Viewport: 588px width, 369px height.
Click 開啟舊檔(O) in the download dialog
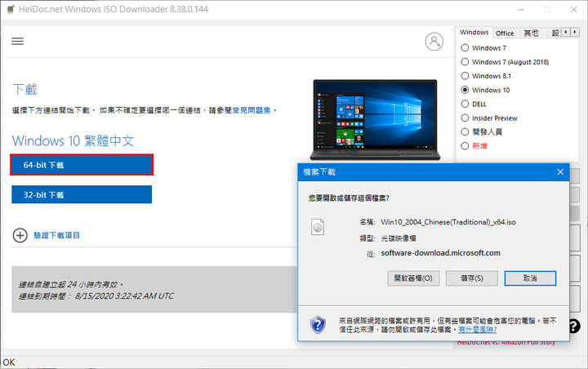[x=413, y=278]
